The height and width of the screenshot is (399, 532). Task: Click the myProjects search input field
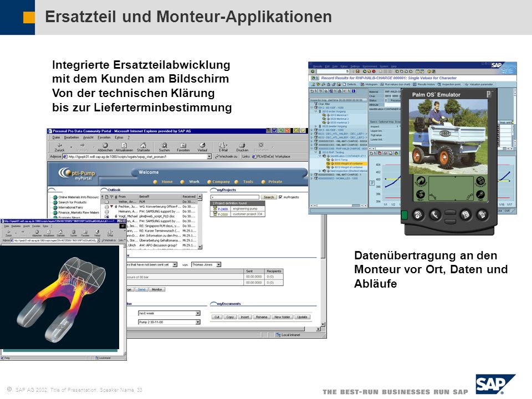[235, 197]
